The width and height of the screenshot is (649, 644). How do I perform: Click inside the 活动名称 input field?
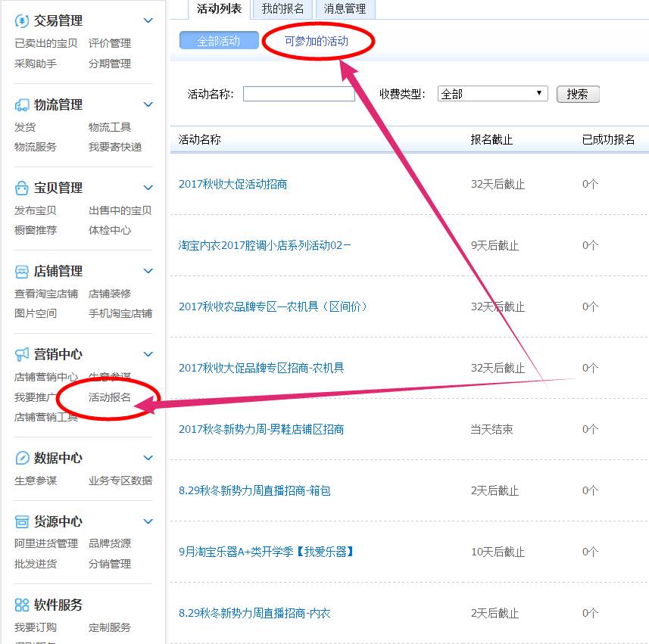click(x=298, y=93)
